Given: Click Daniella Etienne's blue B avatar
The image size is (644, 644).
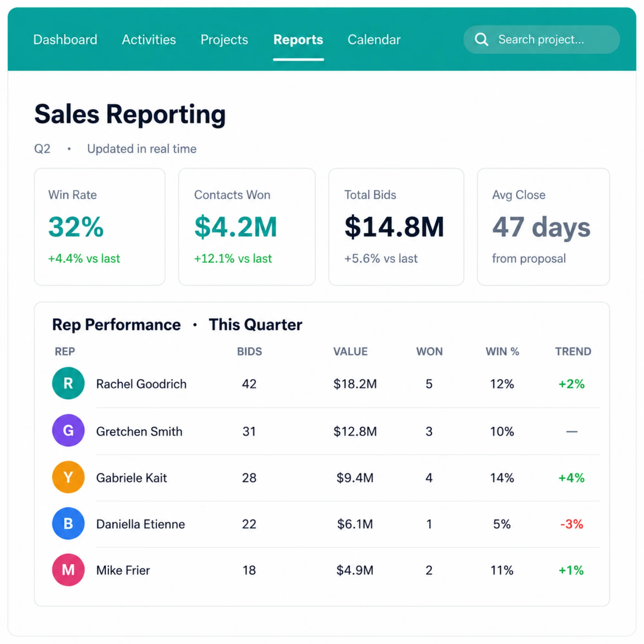Looking at the screenshot, I should pyautogui.click(x=68, y=523).
